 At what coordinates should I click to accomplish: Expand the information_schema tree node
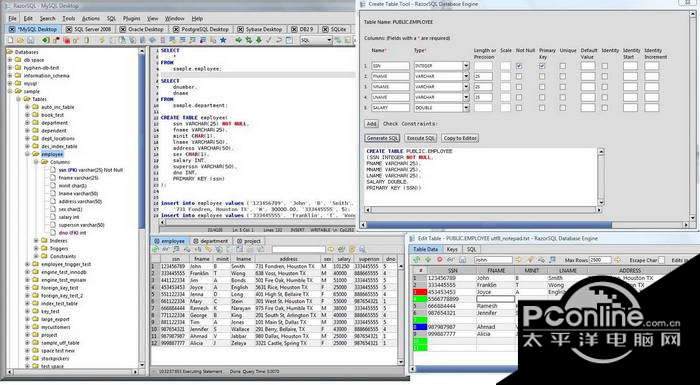pyautogui.click(x=10, y=75)
